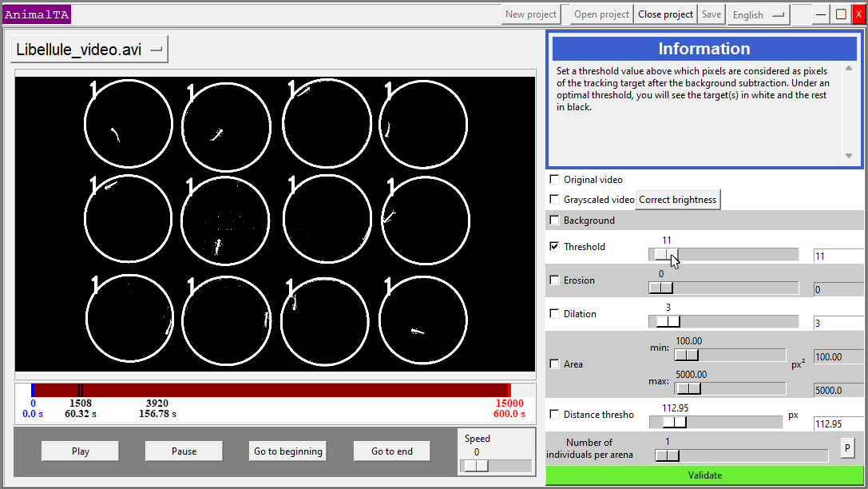The image size is (868, 489).
Task: Click the first arena circle in top row
Action: tap(129, 124)
